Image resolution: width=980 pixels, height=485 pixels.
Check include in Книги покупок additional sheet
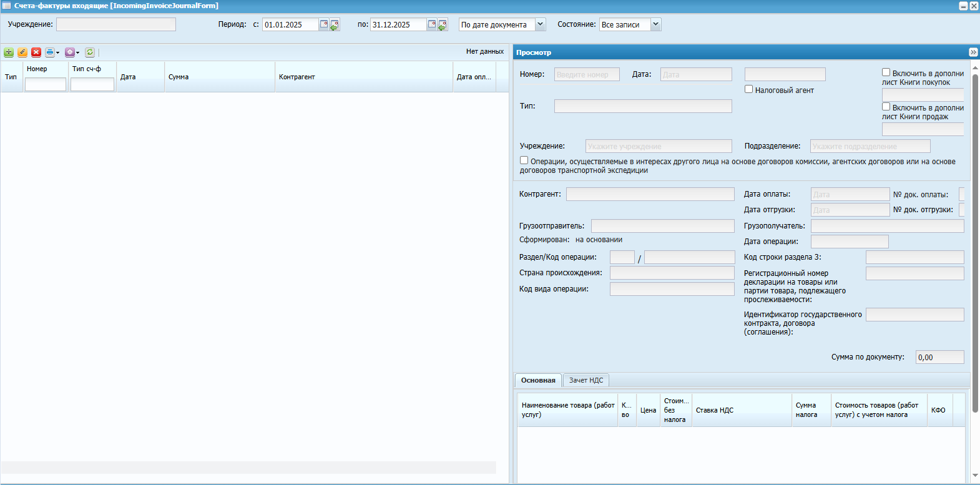tap(886, 72)
